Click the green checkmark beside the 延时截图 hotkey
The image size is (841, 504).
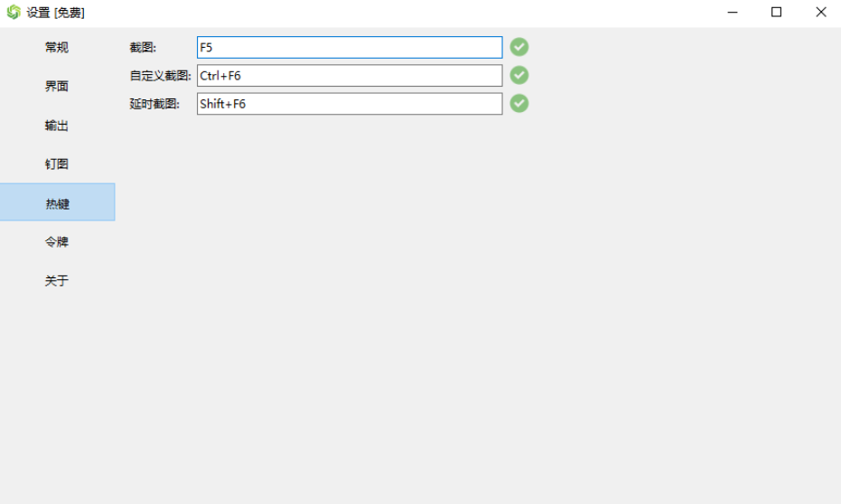point(519,103)
